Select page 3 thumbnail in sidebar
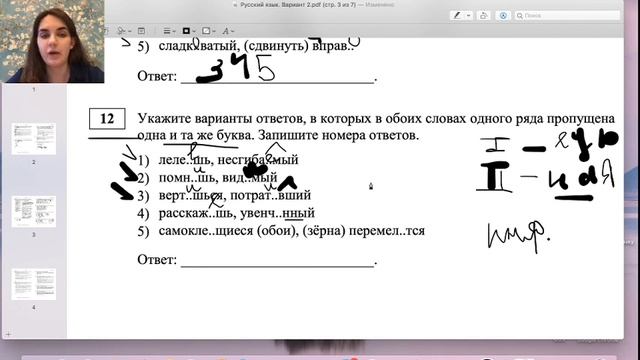640x360 pixels. 34,212
